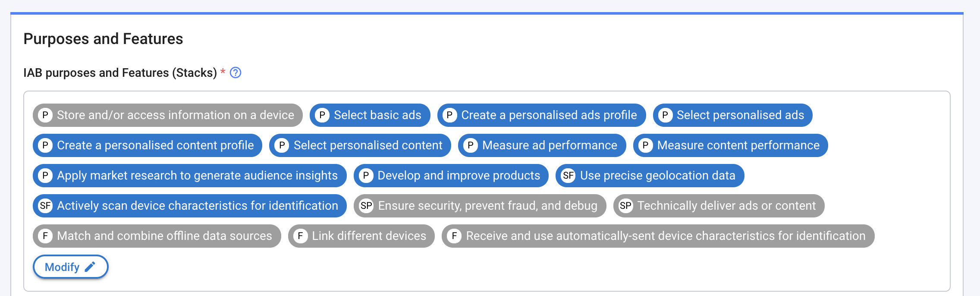980x296 pixels.
Task: Click the SP badge on Ensure security chip
Action: (366, 206)
